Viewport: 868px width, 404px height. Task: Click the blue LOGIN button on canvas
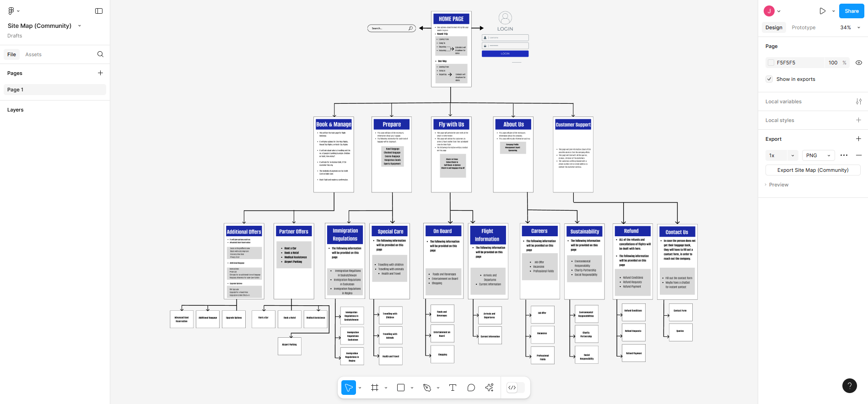pyautogui.click(x=505, y=53)
